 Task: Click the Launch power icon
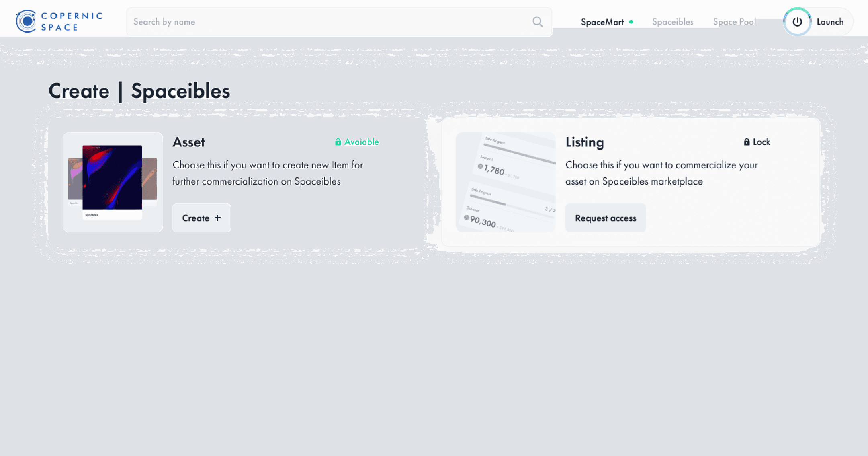click(797, 22)
